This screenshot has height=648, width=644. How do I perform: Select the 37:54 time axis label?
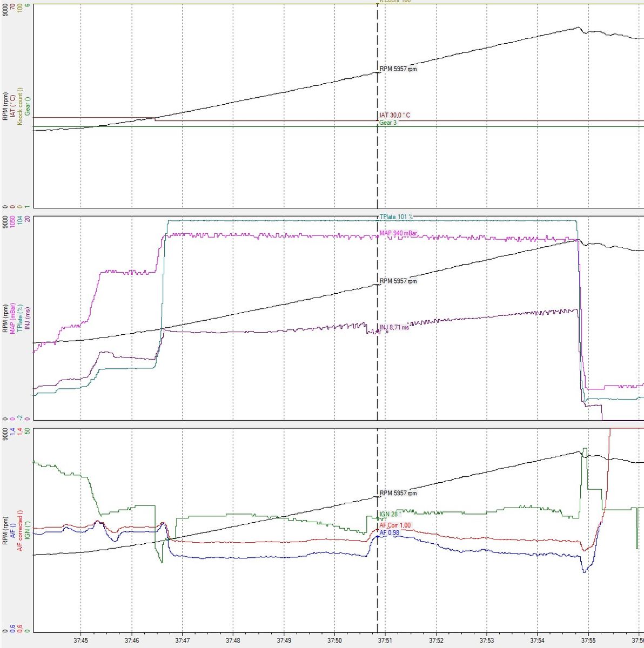coord(537,640)
